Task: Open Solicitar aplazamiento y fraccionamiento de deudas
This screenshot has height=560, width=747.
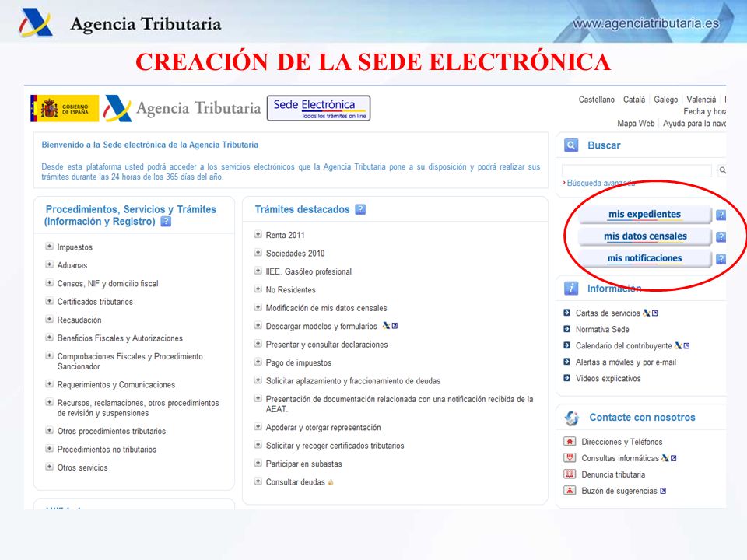Action: [353, 381]
